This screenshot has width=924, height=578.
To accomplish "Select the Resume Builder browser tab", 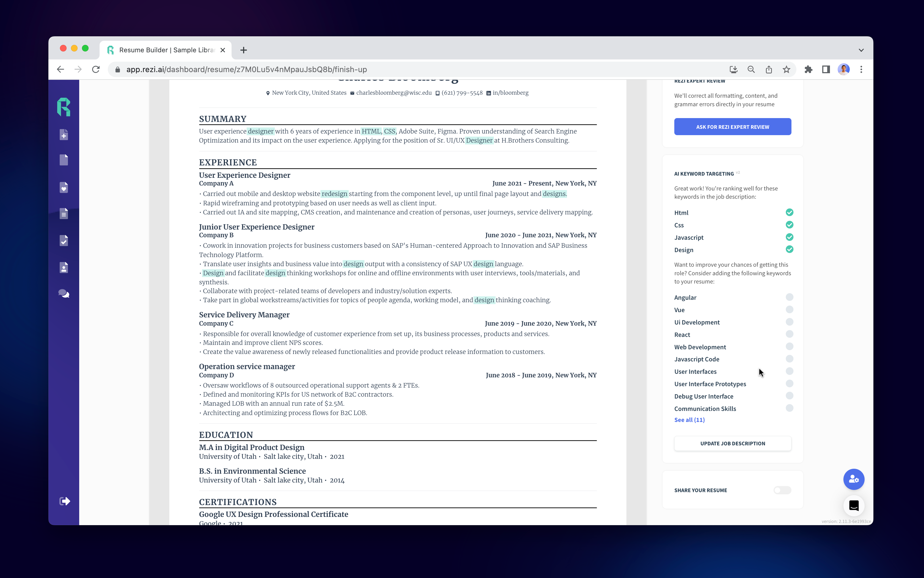I will click(x=166, y=50).
